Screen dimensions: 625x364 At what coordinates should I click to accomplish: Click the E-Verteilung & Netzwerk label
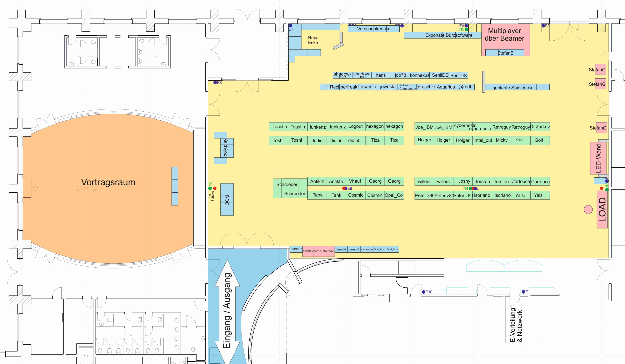coord(516,325)
